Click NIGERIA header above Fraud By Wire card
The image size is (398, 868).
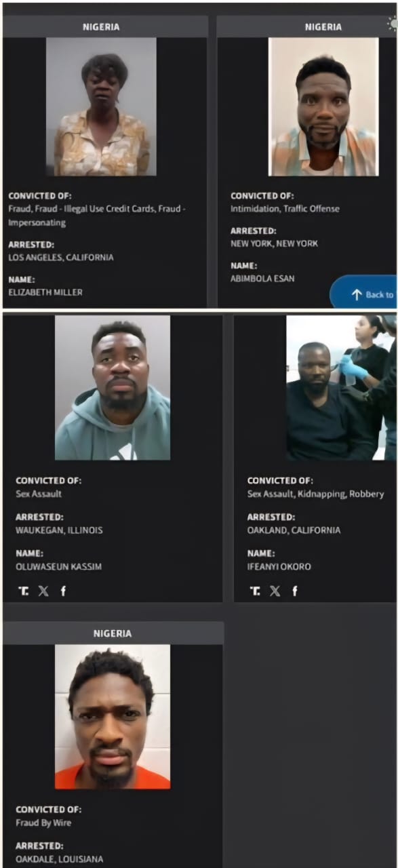113,633
